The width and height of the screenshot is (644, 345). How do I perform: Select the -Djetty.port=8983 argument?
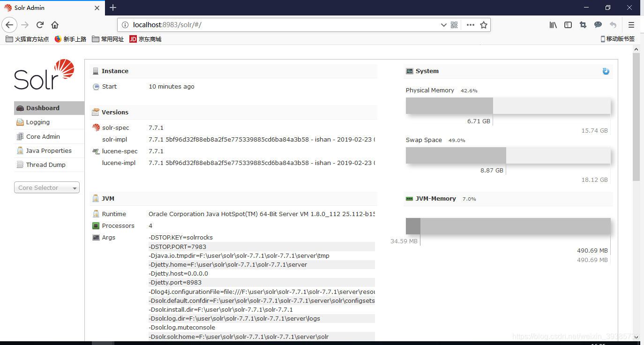coord(175,283)
